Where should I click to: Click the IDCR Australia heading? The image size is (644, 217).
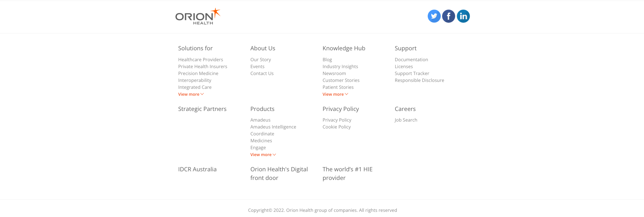tap(197, 169)
